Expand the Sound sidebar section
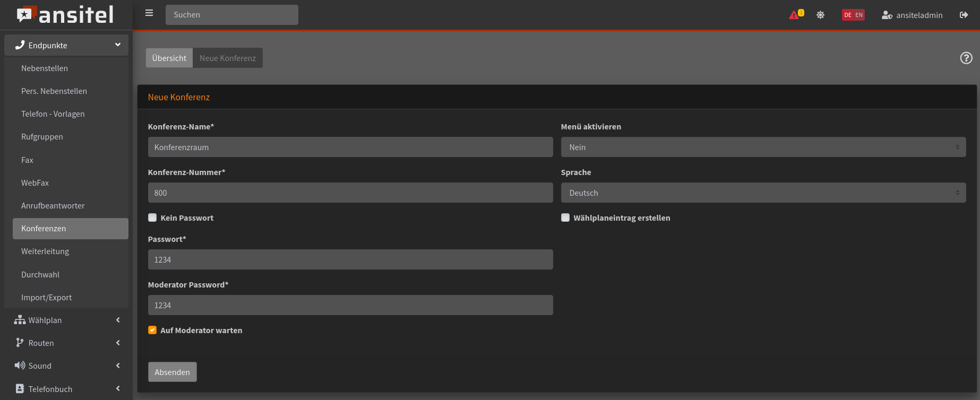This screenshot has width=980, height=400. pyautogui.click(x=66, y=366)
